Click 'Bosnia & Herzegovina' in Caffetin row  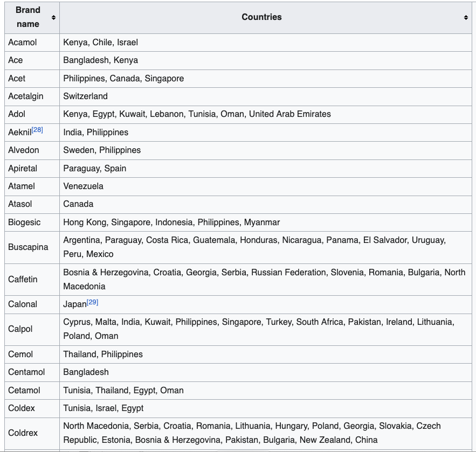click(x=106, y=273)
